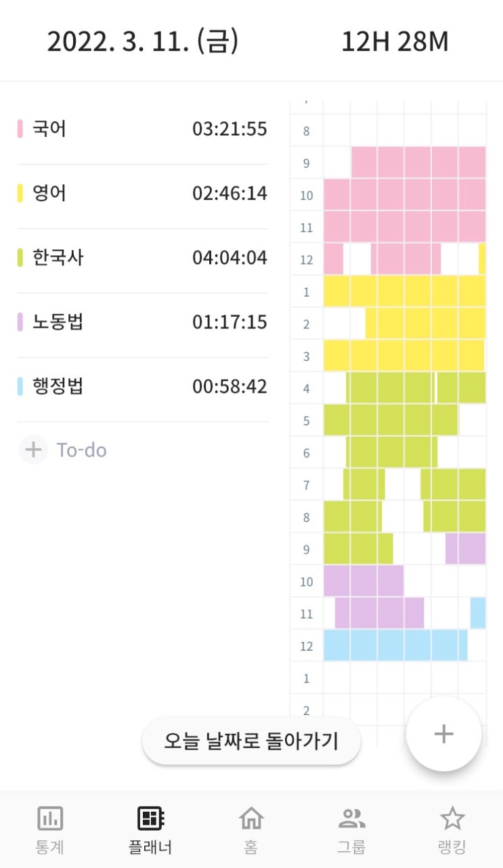Viewport: 503px width, 868px height.
Task: Tap the floating plus add button
Action: pos(443,734)
